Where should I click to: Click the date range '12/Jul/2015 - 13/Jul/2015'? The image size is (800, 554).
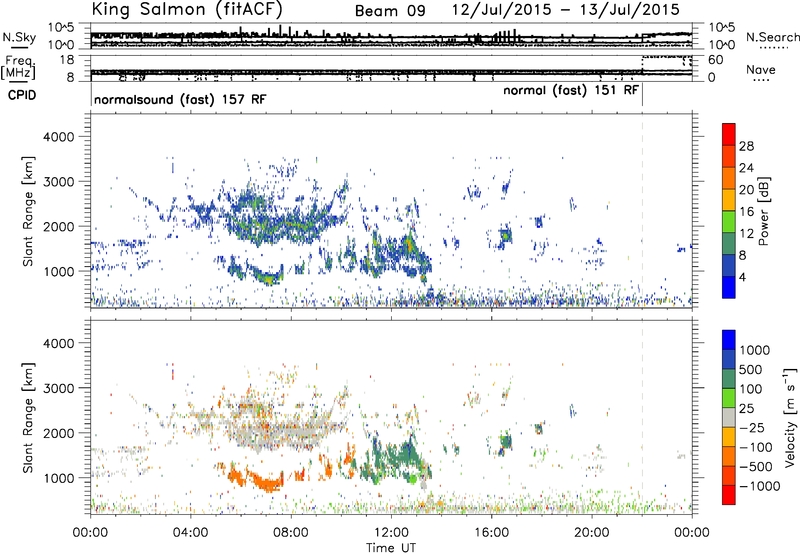[566, 10]
